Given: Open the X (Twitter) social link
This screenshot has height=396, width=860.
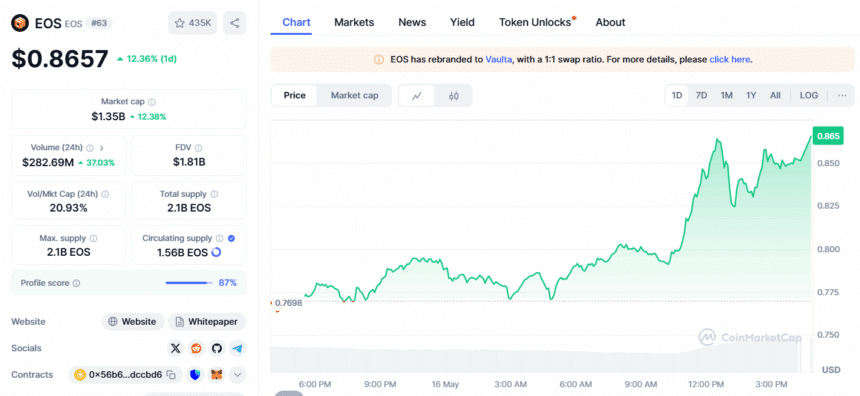Looking at the screenshot, I should tap(176, 348).
